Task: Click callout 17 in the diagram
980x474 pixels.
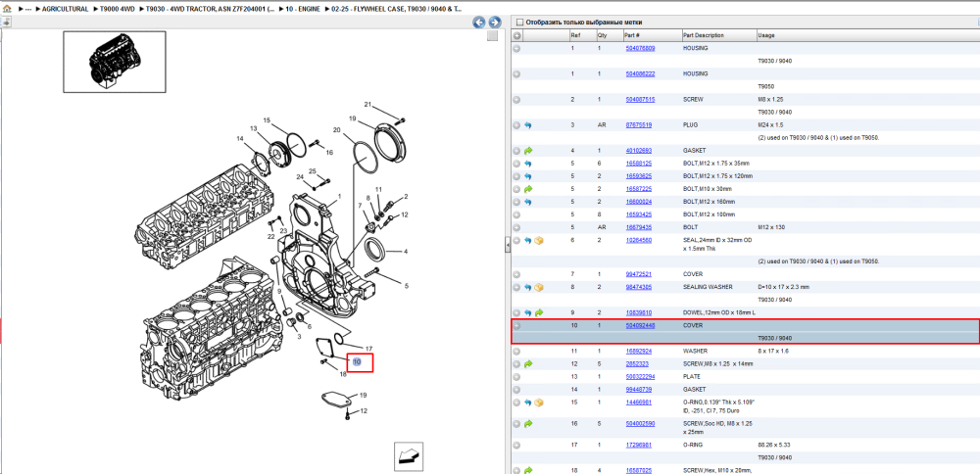Action: pyautogui.click(x=368, y=349)
